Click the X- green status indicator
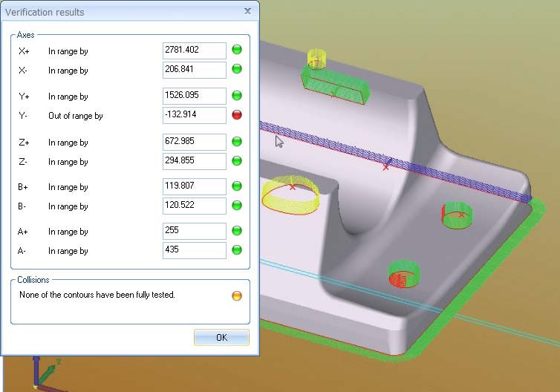560x392 pixels. click(237, 70)
